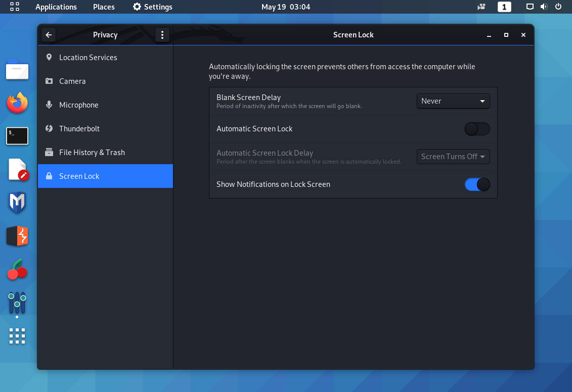Open the Applications menu
This screenshot has height=392, width=572.
56,7
